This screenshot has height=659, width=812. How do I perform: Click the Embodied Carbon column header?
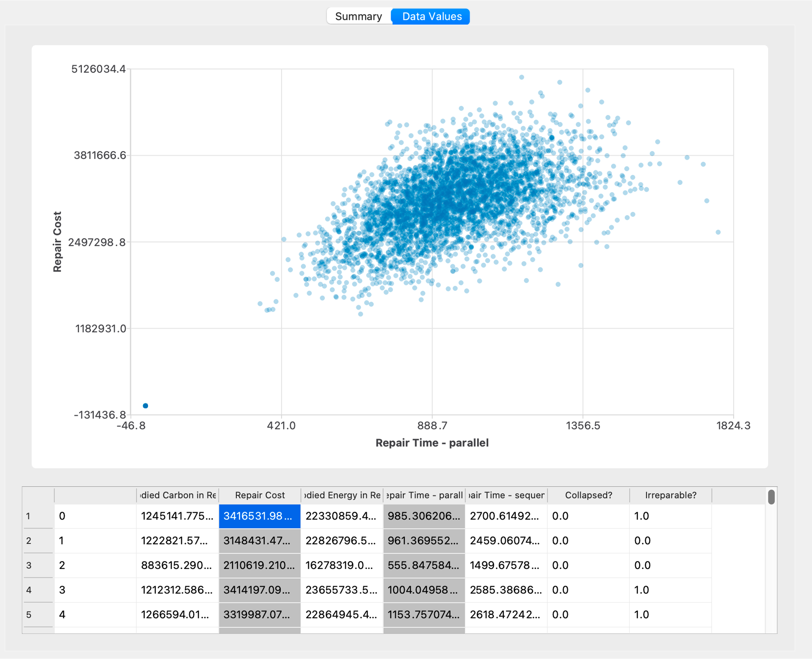pyautogui.click(x=178, y=495)
